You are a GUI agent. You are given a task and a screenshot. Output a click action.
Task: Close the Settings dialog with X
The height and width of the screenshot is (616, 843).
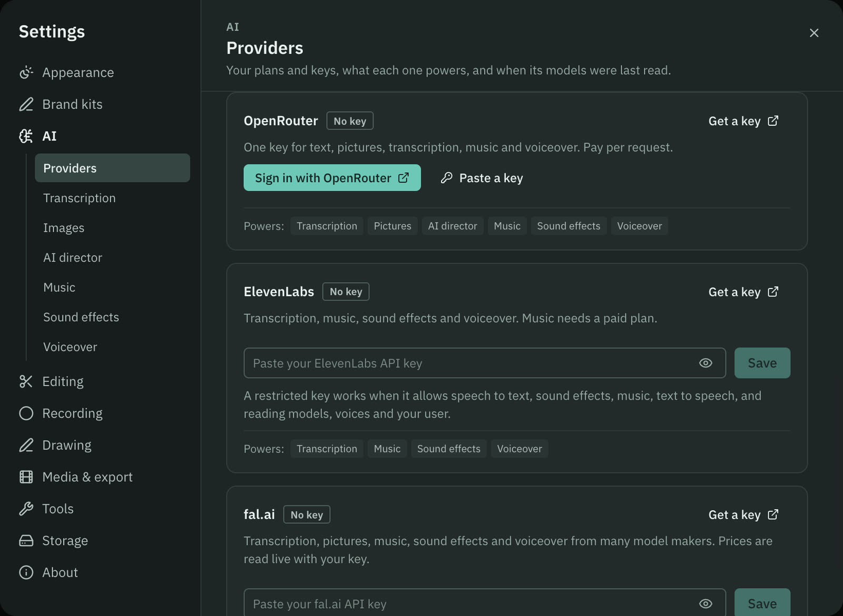pos(814,33)
